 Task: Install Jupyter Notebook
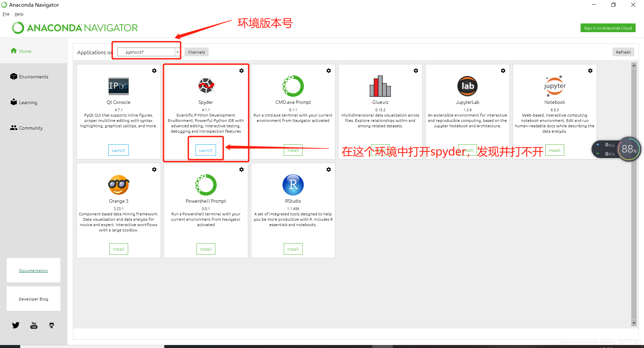pyautogui.click(x=555, y=150)
